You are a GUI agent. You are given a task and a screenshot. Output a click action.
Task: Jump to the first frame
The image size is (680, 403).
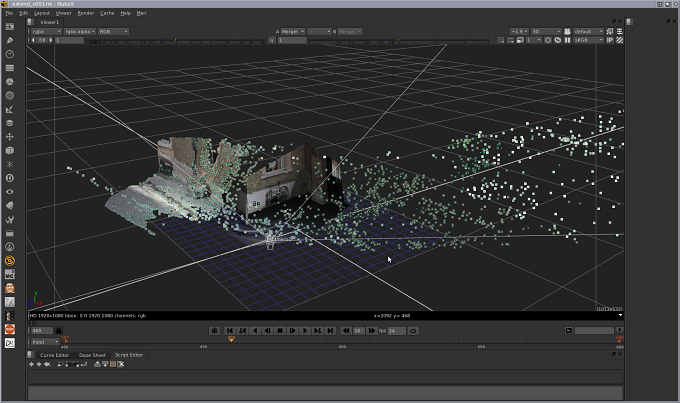[x=230, y=331]
